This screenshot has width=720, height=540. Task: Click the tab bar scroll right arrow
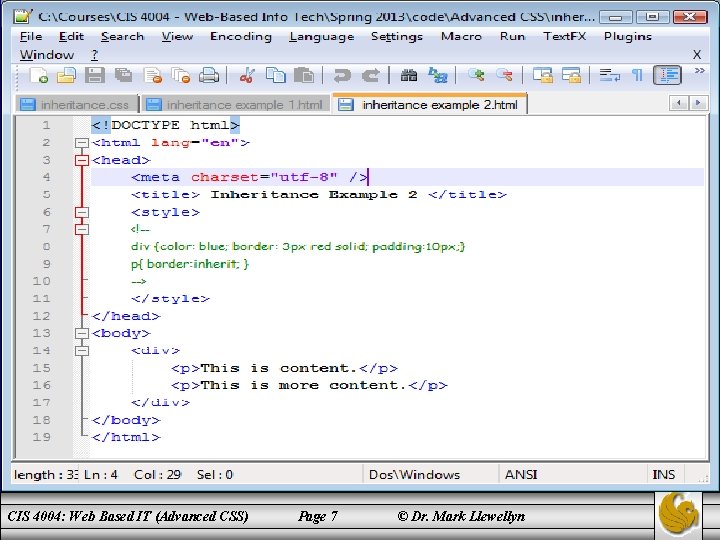click(698, 103)
